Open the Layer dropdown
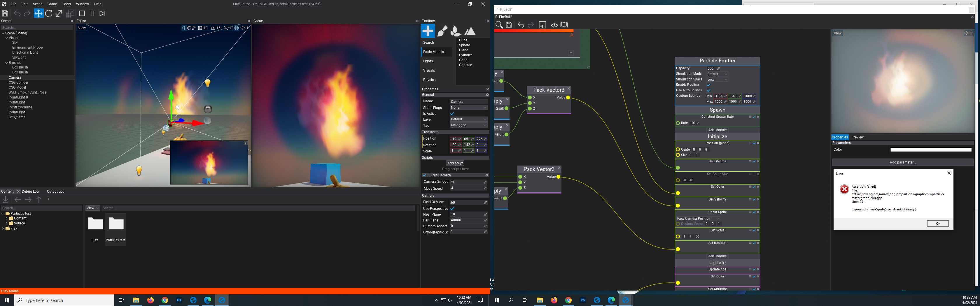 [x=468, y=119]
